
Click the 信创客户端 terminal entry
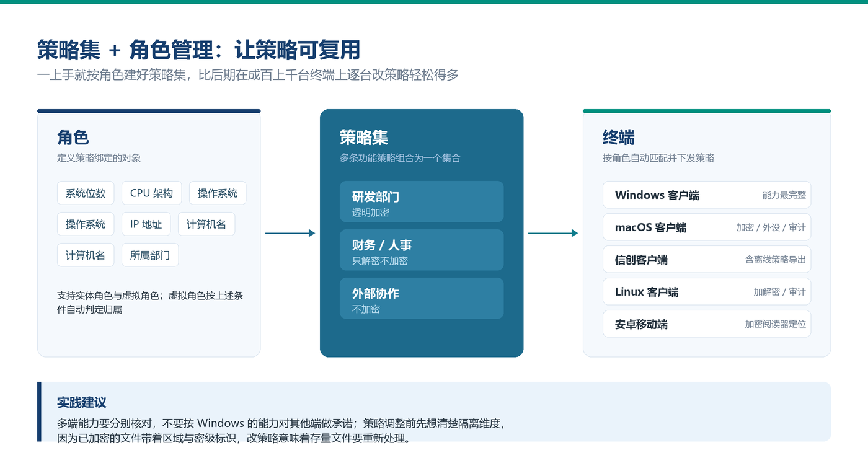707,259
